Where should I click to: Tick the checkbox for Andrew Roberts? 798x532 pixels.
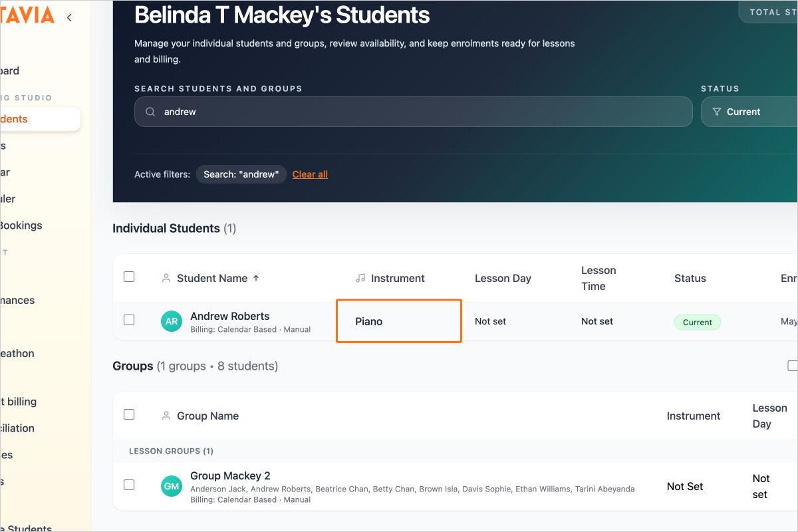coord(129,320)
